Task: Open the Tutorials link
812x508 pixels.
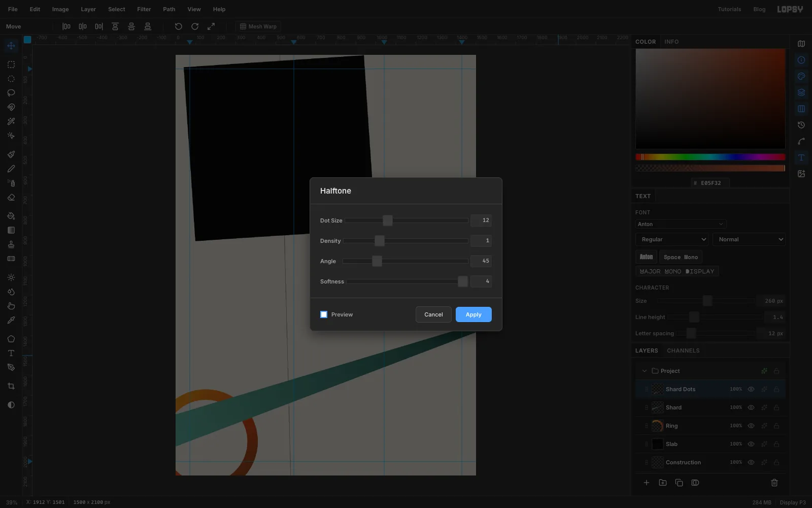Action: tap(729, 9)
